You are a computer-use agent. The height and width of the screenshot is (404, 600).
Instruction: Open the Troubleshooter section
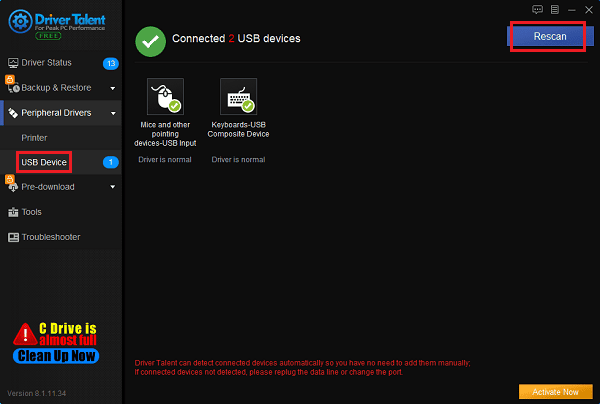[61, 237]
